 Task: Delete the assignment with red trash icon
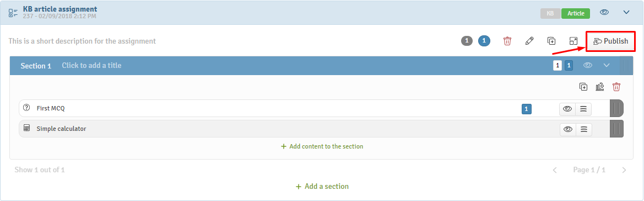507,41
